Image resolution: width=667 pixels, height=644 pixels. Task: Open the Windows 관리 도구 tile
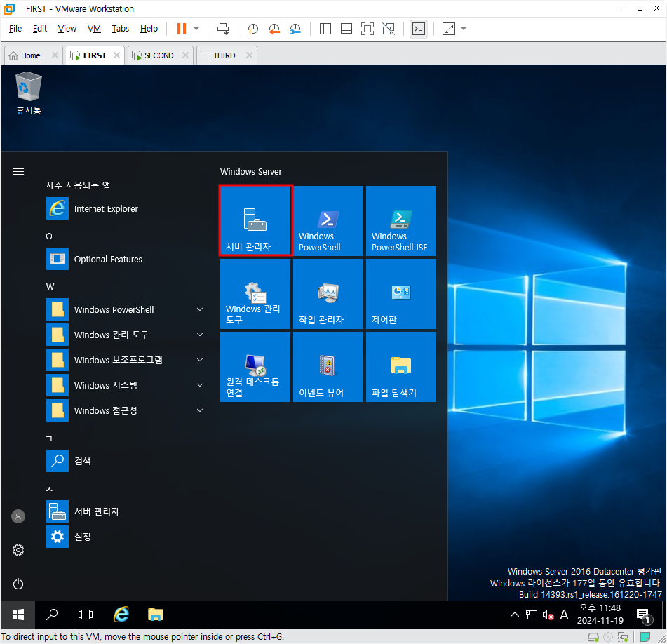(x=255, y=294)
